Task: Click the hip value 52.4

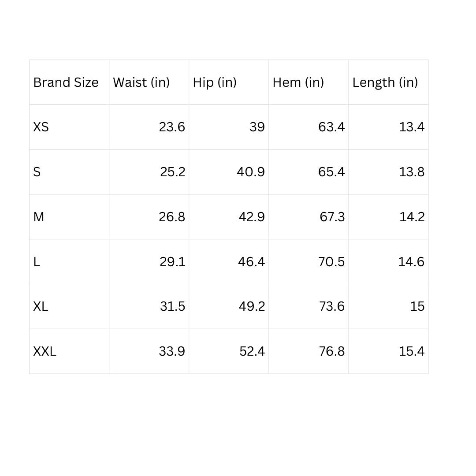Action: pos(252,351)
